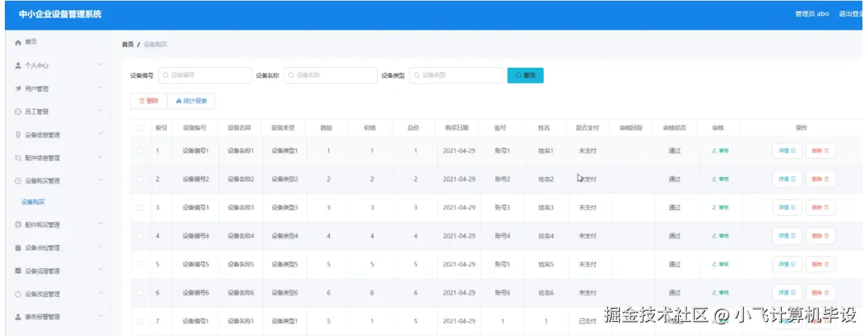Click the person icon for 事务报警管理
The image size is (868, 336).
(x=18, y=317)
